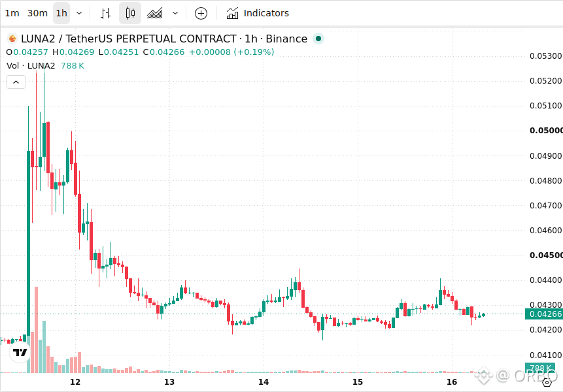The width and height of the screenshot is (563, 392).
Task: Open chart settings gear icon
Action: point(547,382)
